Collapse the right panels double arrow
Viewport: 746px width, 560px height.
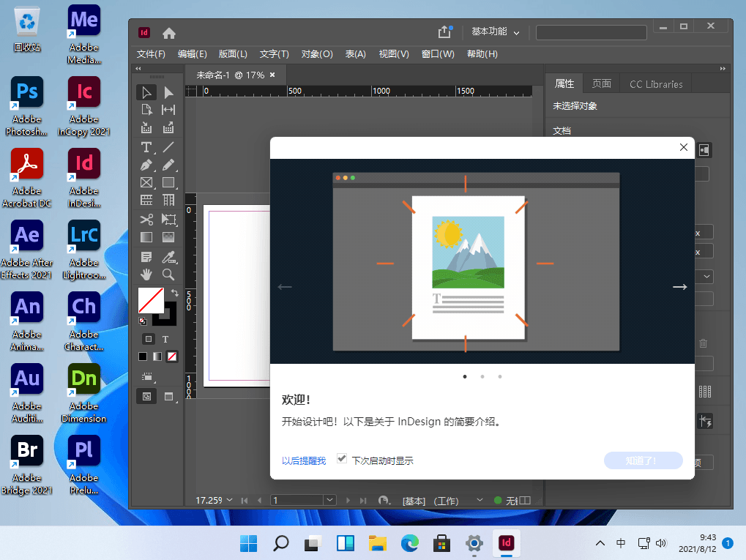point(723,69)
